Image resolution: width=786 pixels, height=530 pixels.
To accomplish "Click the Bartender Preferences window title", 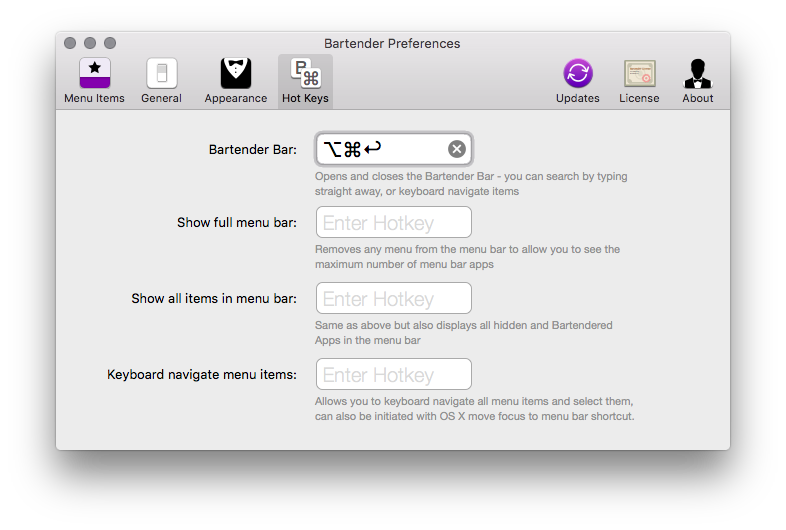I will pyautogui.click(x=392, y=44).
